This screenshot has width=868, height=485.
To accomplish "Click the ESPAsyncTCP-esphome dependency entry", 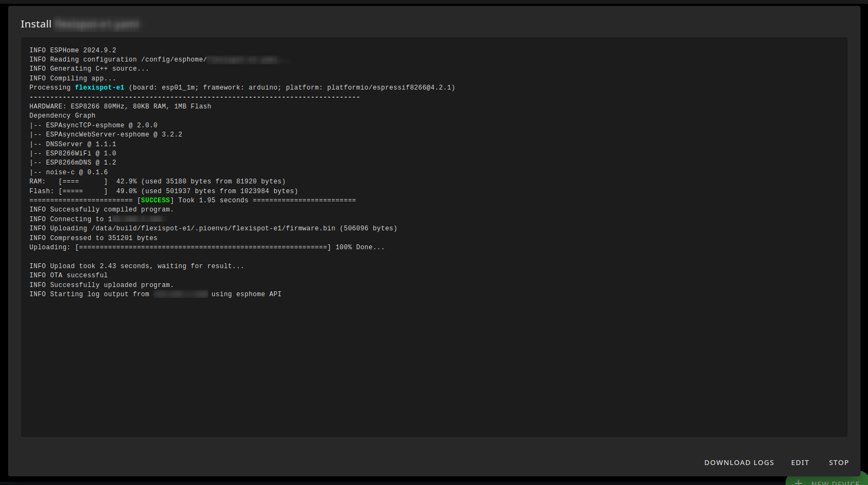I will [x=93, y=125].
